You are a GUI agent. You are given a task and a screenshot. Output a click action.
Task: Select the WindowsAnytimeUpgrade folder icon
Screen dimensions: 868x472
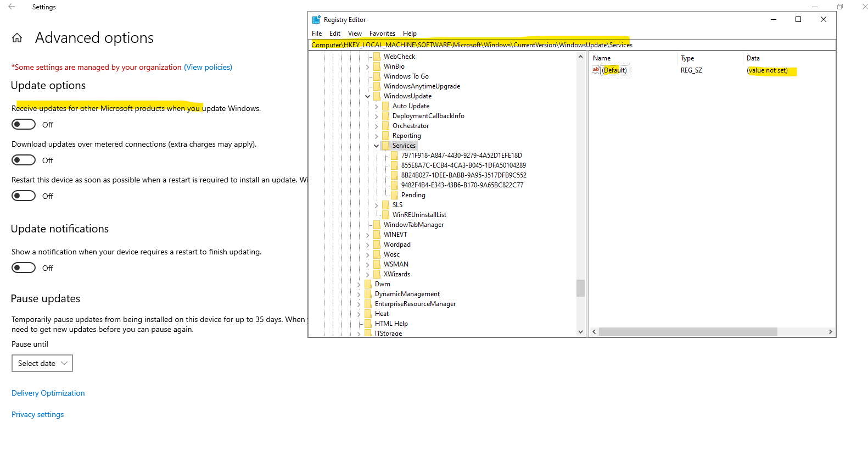pyautogui.click(x=377, y=86)
